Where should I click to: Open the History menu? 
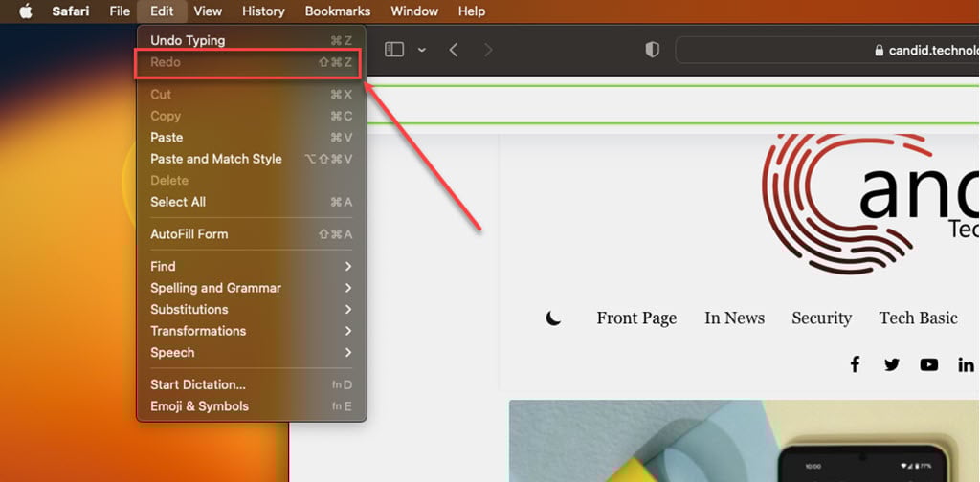coord(263,11)
